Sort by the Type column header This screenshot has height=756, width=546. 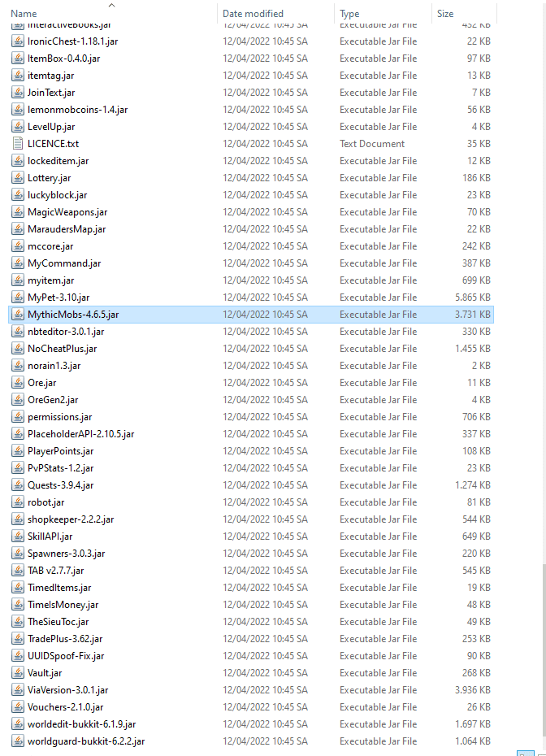(349, 14)
